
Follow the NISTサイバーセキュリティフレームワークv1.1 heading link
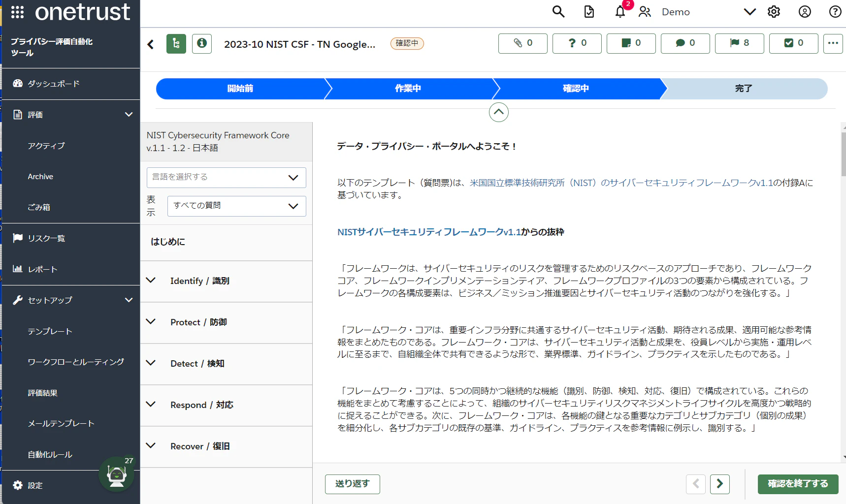click(429, 232)
